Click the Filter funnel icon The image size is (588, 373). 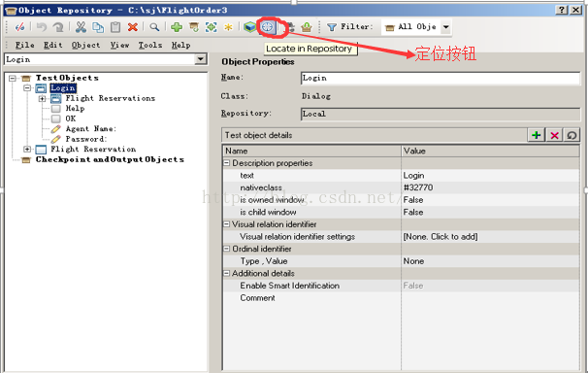(332, 27)
